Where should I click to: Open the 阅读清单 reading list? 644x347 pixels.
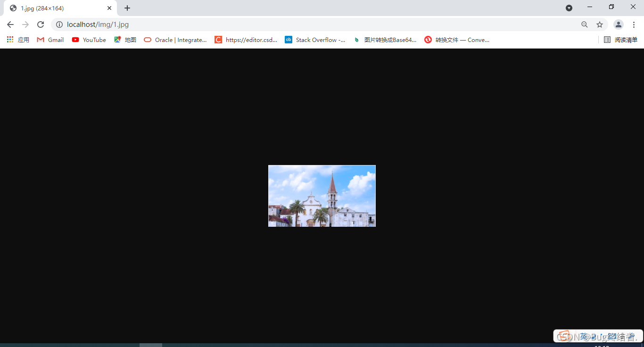pyautogui.click(x=620, y=40)
